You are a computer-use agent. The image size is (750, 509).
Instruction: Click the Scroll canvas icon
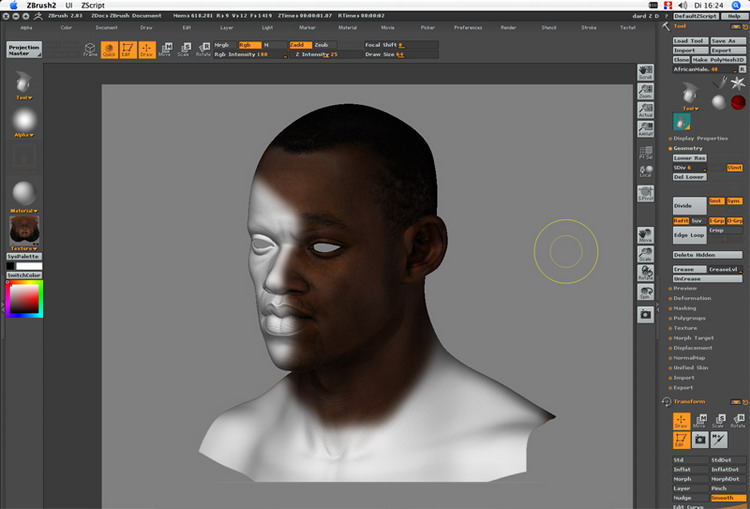[x=645, y=73]
